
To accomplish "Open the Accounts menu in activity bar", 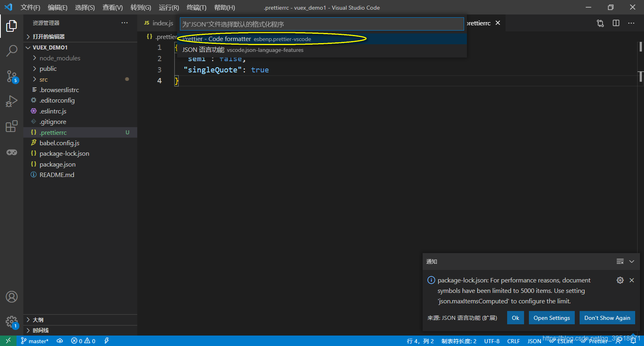I will pos(12,297).
